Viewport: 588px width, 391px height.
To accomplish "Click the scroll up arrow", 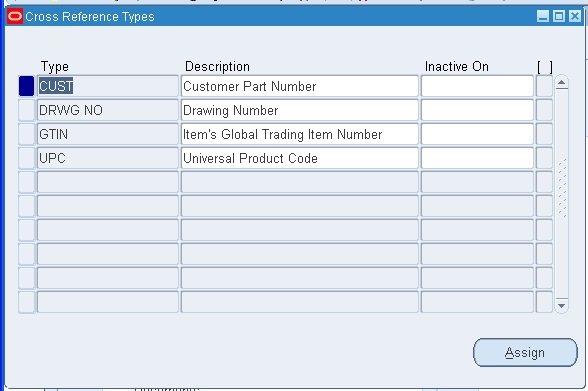I will [x=561, y=82].
